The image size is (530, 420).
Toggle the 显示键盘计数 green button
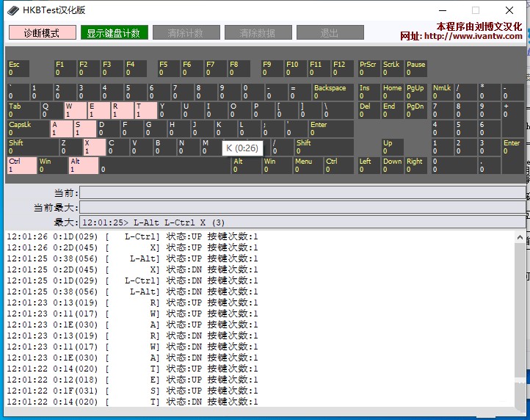115,32
